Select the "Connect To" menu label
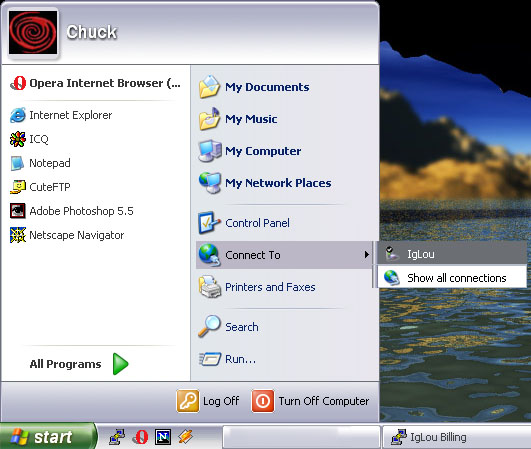531x449 pixels. click(x=253, y=255)
